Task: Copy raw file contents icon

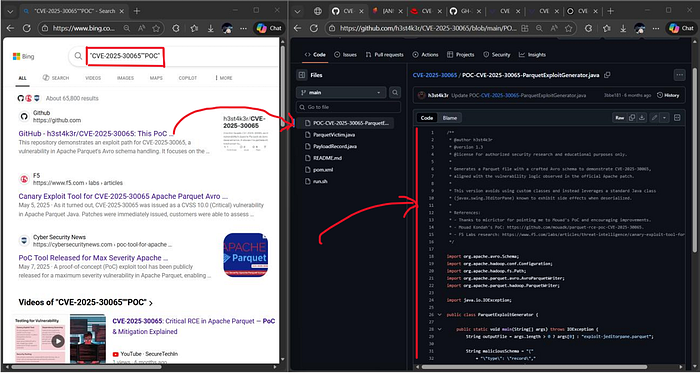Action: pyautogui.click(x=632, y=118)
